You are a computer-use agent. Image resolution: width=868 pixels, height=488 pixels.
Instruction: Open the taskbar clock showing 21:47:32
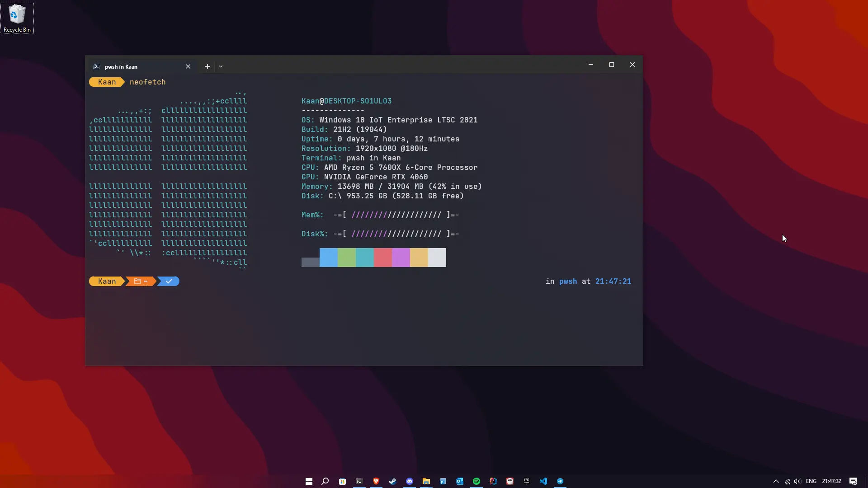tap(831, 481)
